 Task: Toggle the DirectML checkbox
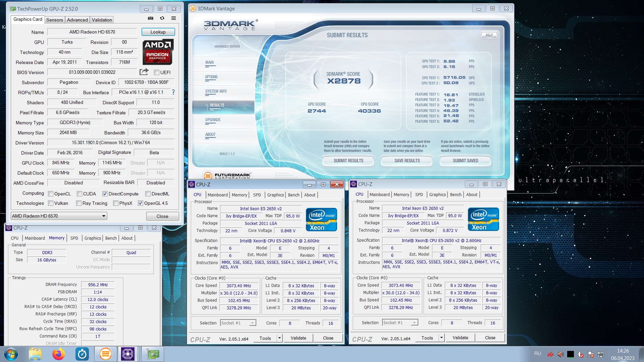click(x=148, y=194)
